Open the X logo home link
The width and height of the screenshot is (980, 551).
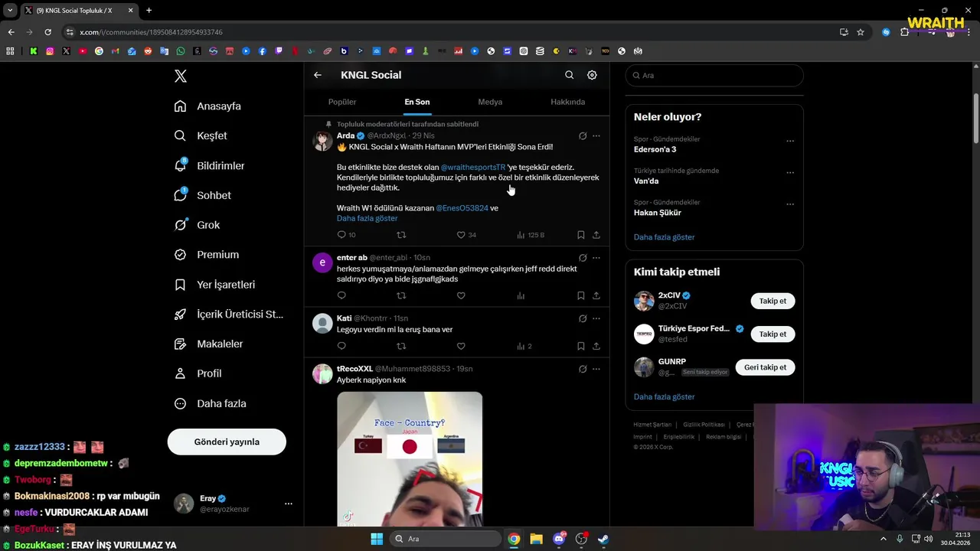[x=181, y=76]
